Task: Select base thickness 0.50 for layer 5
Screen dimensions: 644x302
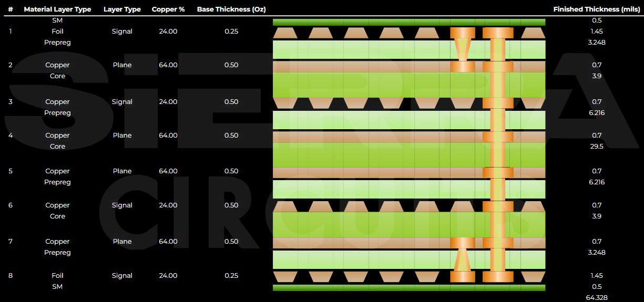Action: (x=231, y=171)
